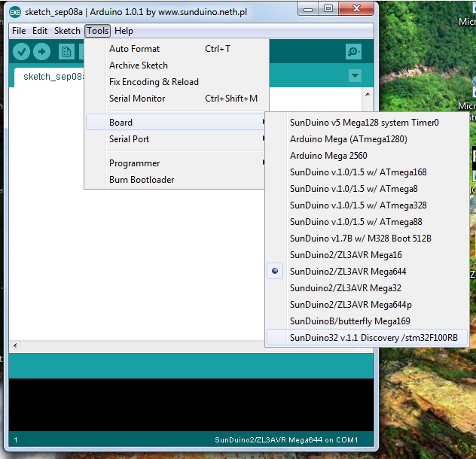Expand the Serial Port submenu

pyautogui.click(x=175, y=139)
